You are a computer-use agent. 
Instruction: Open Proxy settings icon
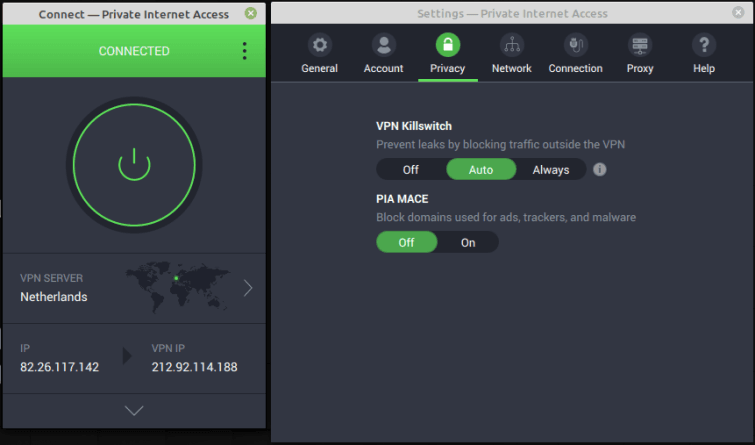(x=640, y=45)
